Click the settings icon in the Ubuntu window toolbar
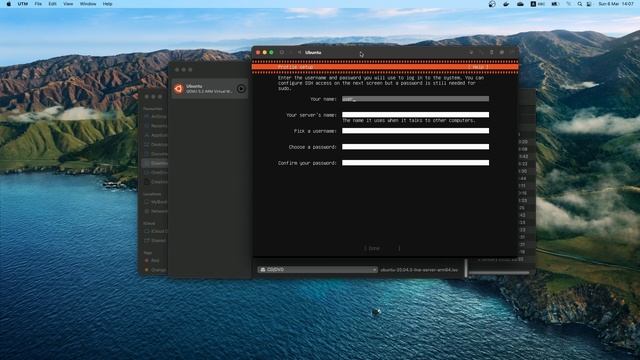 click(x=502, y=52)
